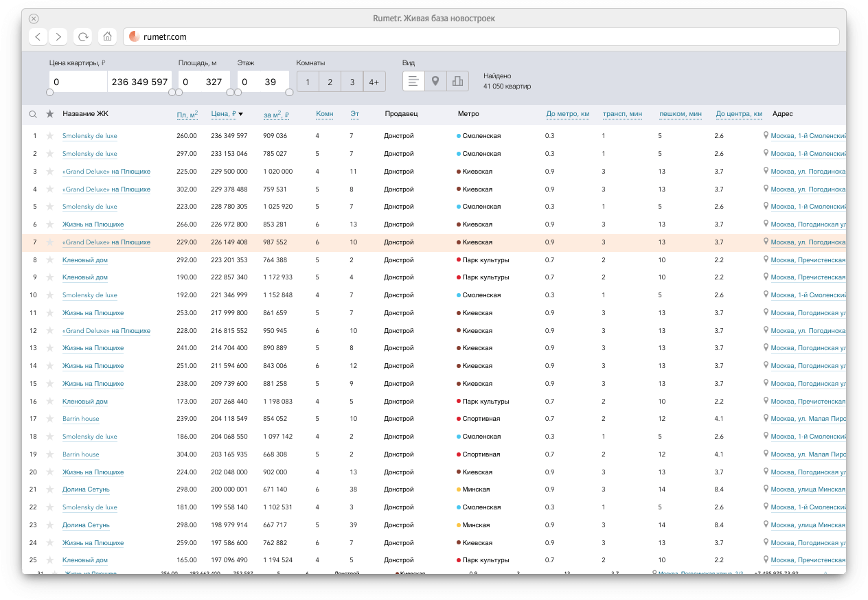The image size is (868, 600).
Task: Sort by До центра, км column
Action: [738, 114]
